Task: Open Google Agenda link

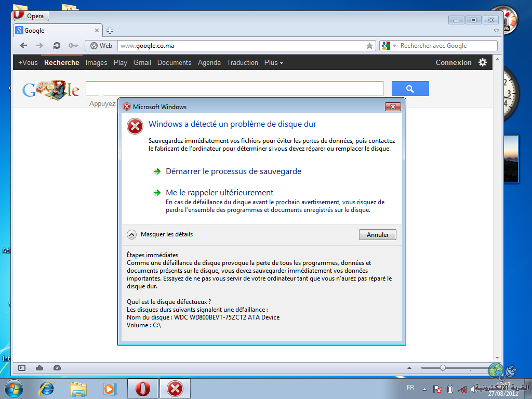Action: pyautogui.click(x=209, y=62)
